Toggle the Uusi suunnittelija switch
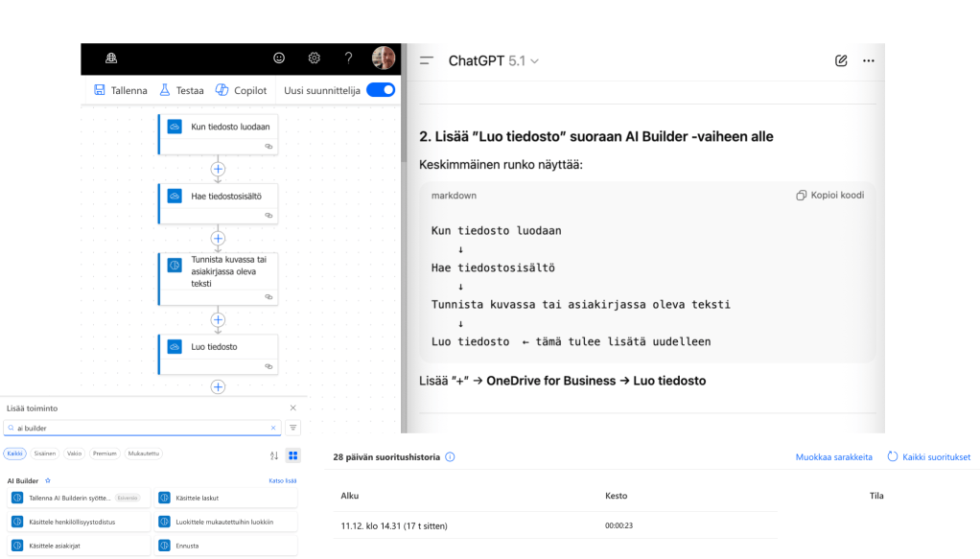The height and width of the screenshot is (559, 980). coord(381,90)
